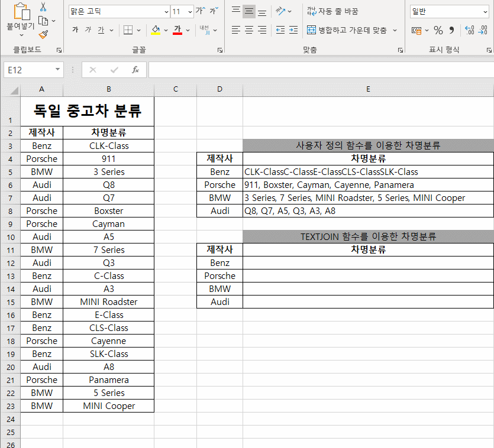
Task: Center text horizontally
Action: coord(249,30)
